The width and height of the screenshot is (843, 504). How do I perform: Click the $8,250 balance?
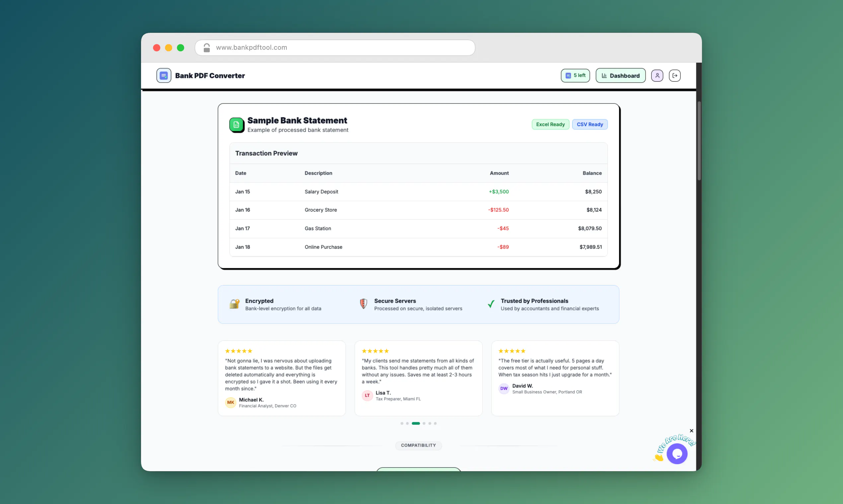coord(593,192)
